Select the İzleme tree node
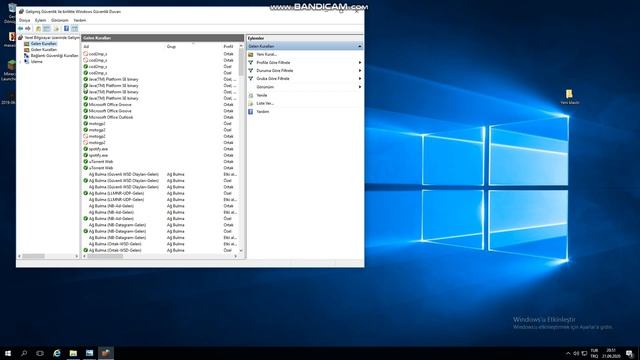Viewport: 640px width, 360px height. (33, 62)
